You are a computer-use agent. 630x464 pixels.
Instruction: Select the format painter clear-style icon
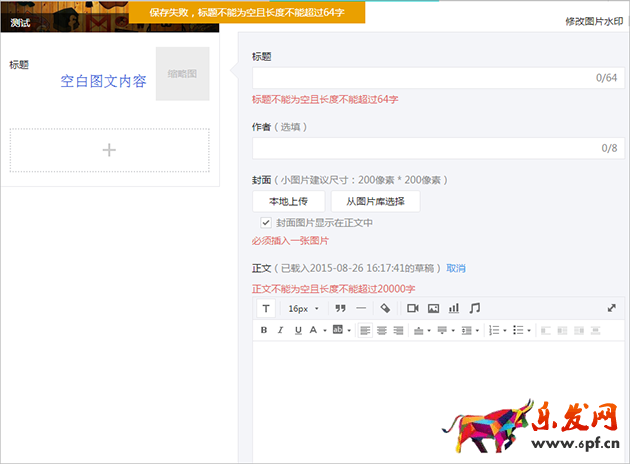point(386,308)
